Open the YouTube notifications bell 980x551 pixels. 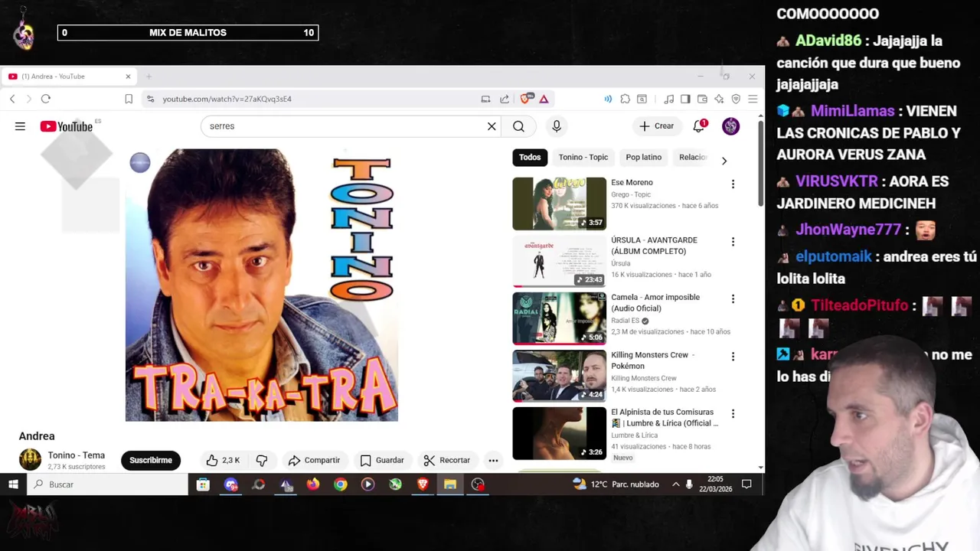tap(698, 126)
